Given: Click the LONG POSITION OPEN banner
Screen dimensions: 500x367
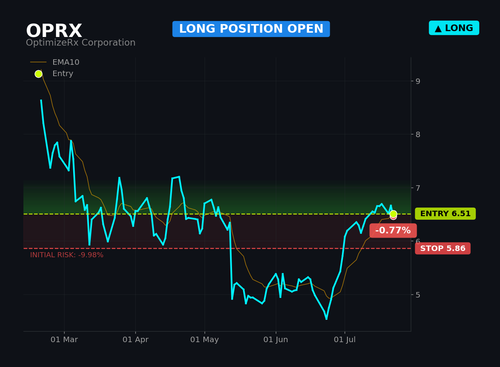Looking at the screenshot, I should pyautogui.click(x=251, y=29).
